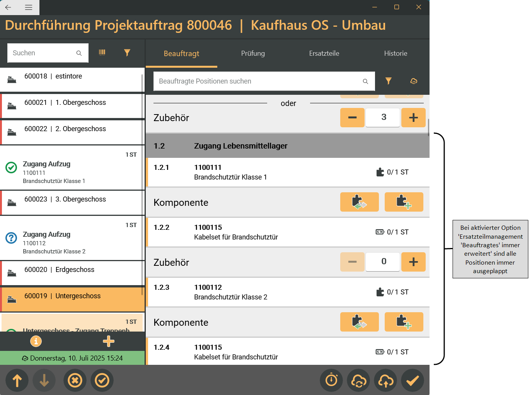Click the filter icon for Beauftragte Positionen
Screen dimensions: 532x395
pos(388,81)
